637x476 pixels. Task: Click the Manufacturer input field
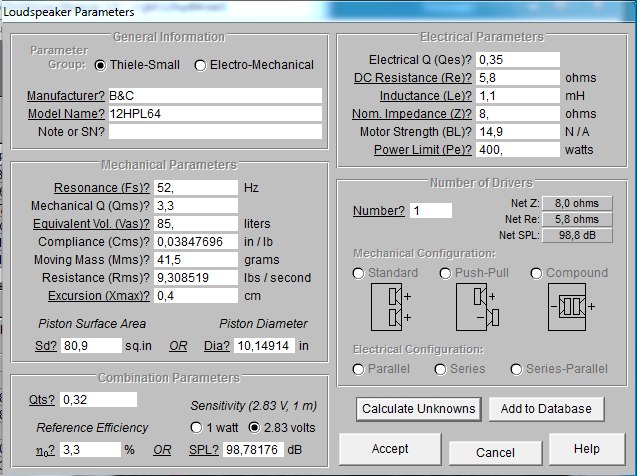[215, 96]
